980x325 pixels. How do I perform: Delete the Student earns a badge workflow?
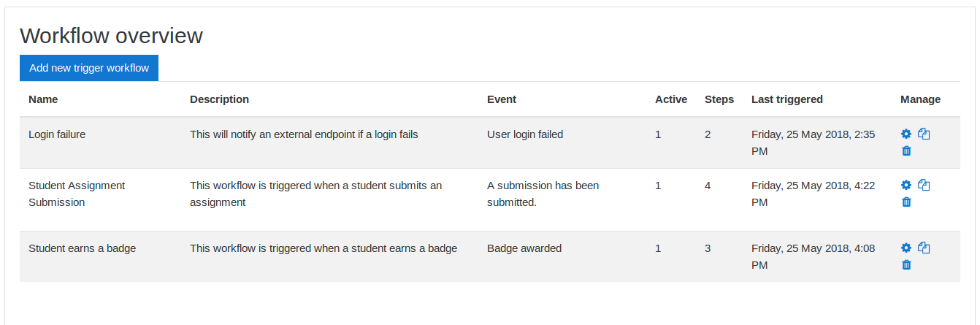(906, 265)
